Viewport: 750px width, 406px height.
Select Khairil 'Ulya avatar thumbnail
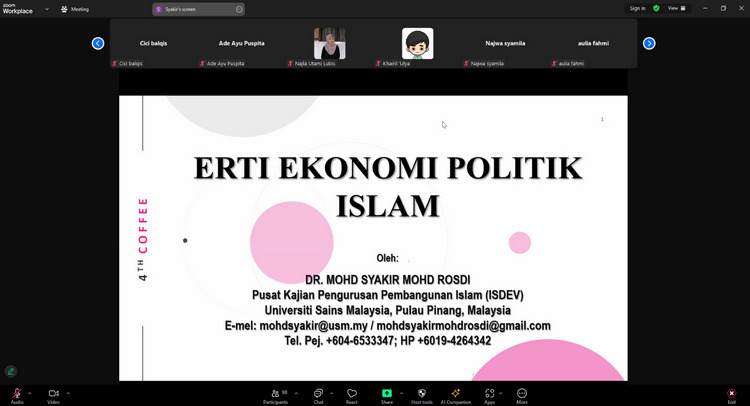click(x=418, y=44)
